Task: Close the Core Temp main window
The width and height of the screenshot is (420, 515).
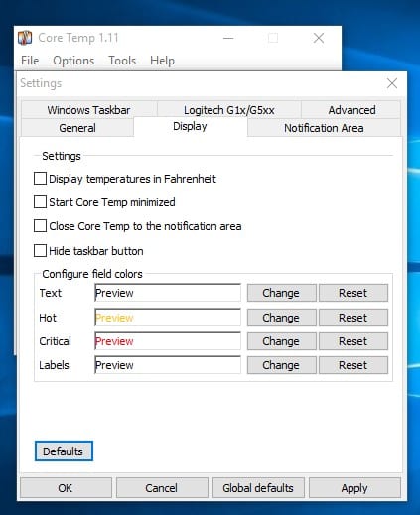Action: [x=319, y=38]
